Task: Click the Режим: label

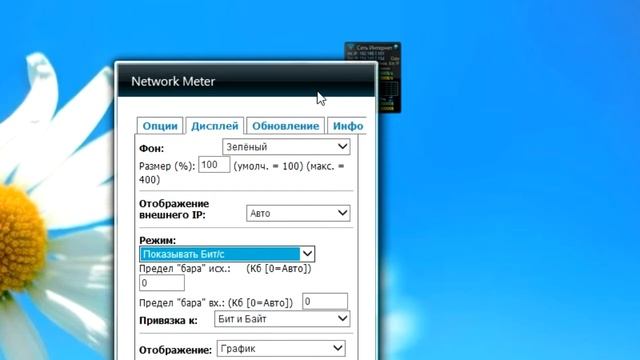Action: (x=158, y=240)
